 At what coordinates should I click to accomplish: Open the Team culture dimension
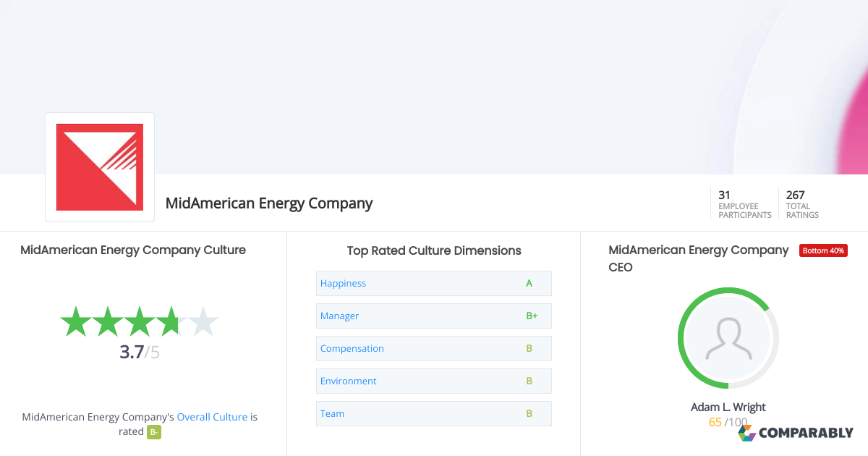coord(434,413)
